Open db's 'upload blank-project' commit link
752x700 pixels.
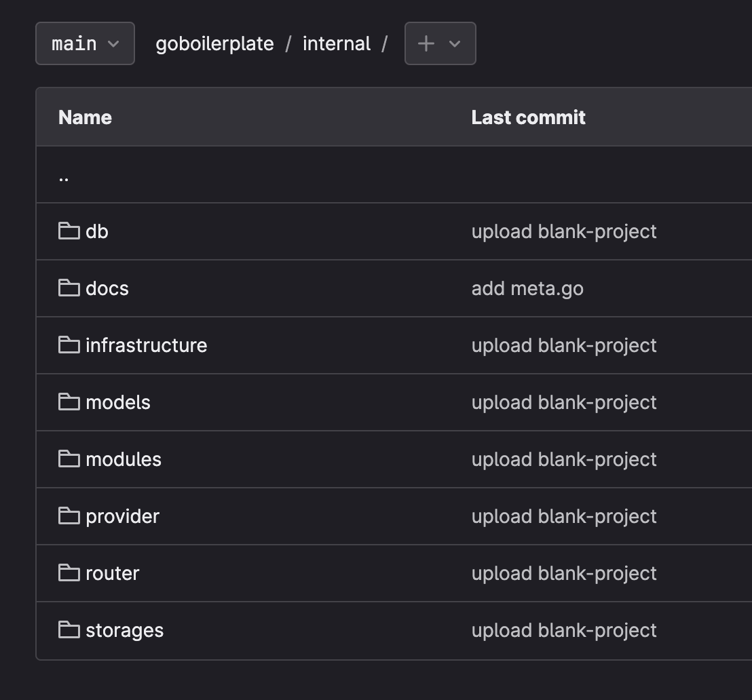pos(564,231)
